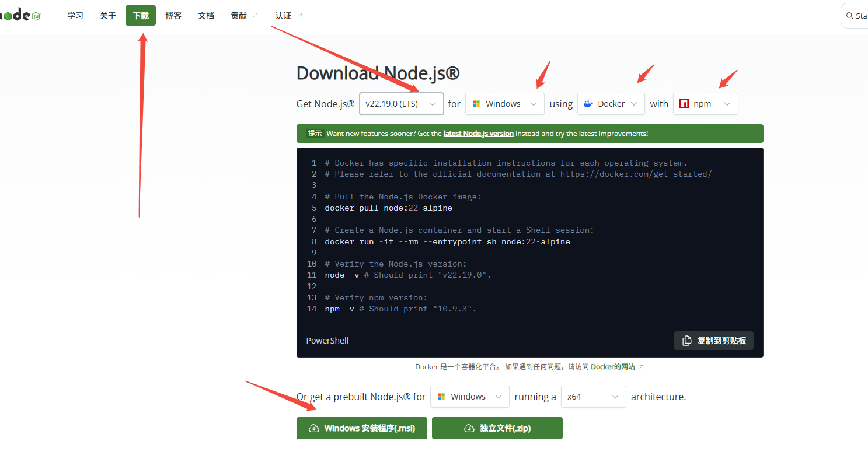Open the 关于 navigation item

coord(108,16)
